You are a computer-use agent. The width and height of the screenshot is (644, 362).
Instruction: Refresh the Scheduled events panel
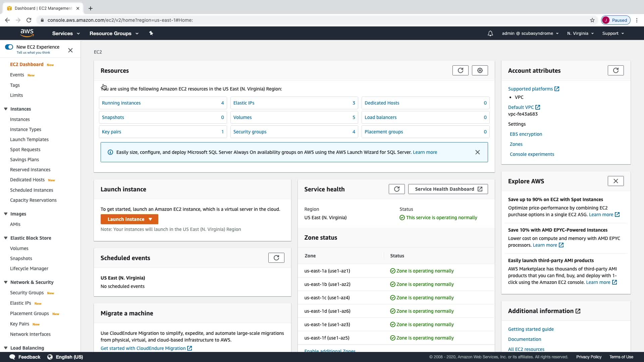(276, 258)
